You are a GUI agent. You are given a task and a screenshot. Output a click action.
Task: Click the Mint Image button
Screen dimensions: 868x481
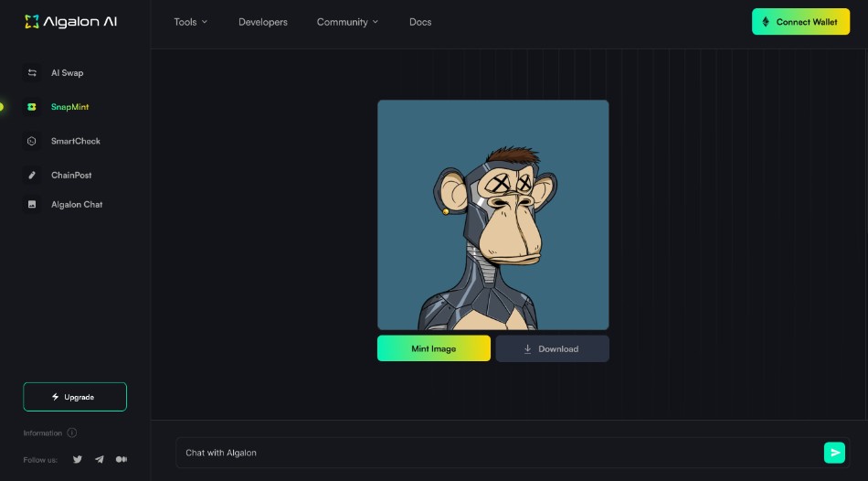point(433,348)
